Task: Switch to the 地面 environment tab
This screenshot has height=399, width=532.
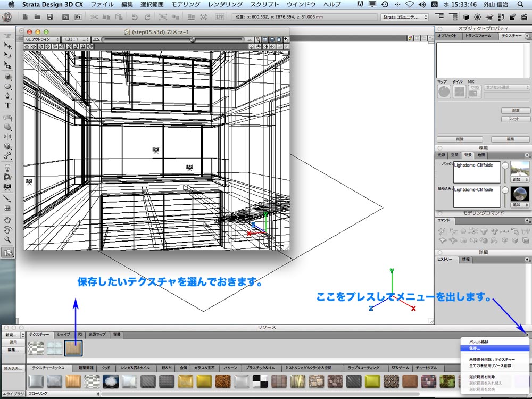Action: click(481, 155)
